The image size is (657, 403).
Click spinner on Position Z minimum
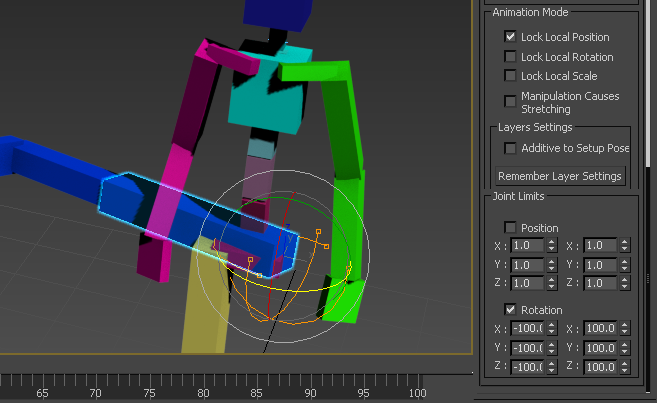click(551, 283)
